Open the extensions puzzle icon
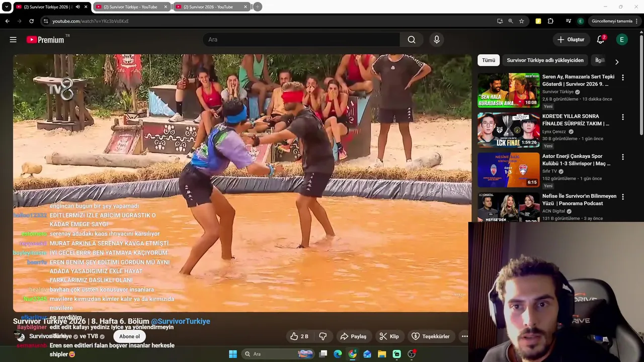Viewport: 644px width, 362px height. tap(550, 21)
